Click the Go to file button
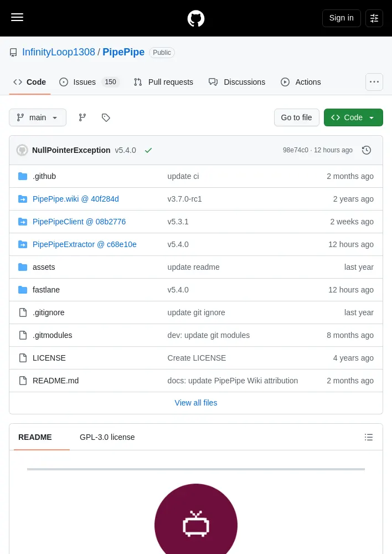392x554 pixels. click(296, 117)
